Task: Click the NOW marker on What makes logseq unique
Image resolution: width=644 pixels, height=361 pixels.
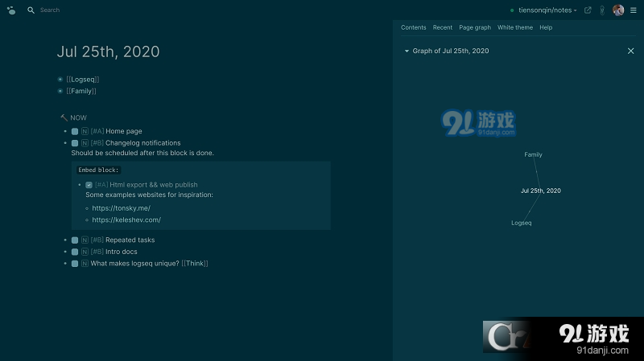Action: pyautogui.click(x=85, y=264)
